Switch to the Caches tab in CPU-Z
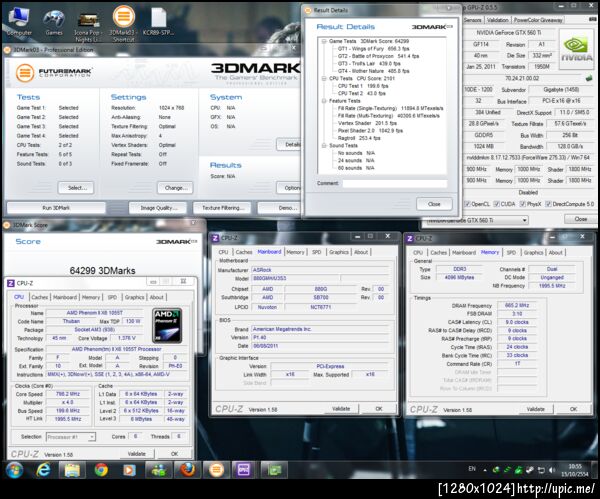This screenshot has width=600, height=499. click(39, 297)
